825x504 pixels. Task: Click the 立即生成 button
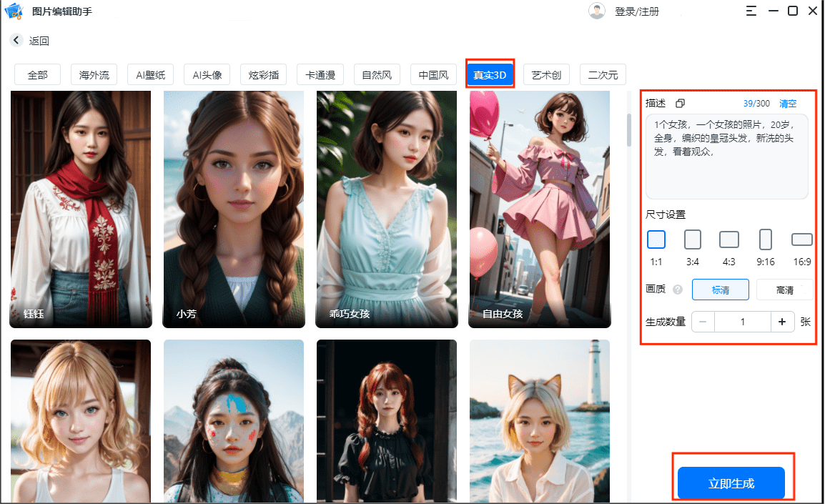[x=731, y=484]
